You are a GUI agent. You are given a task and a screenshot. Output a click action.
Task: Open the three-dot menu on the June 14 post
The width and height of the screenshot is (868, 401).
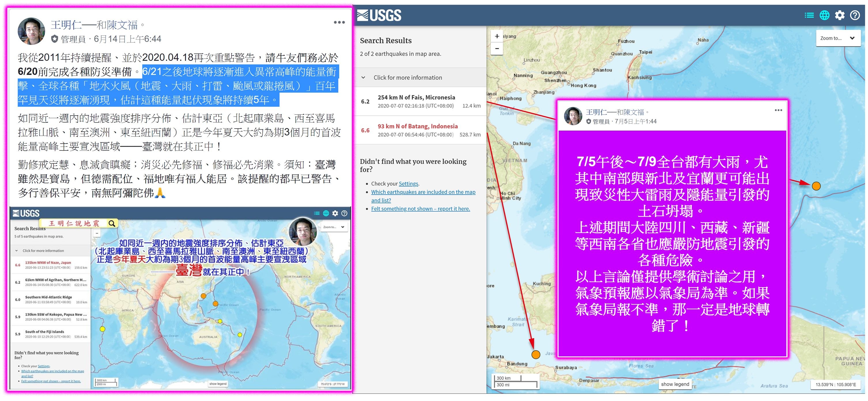coord(339,22)
